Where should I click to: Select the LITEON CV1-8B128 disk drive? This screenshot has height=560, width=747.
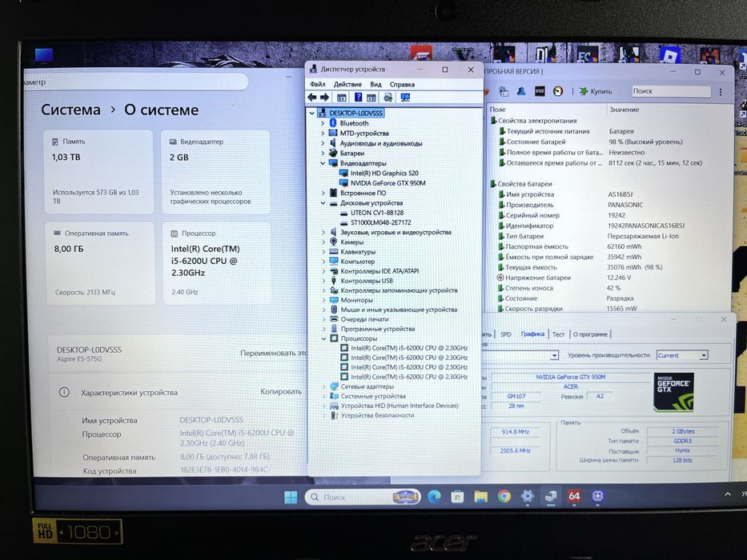click(x=377, y=213)
